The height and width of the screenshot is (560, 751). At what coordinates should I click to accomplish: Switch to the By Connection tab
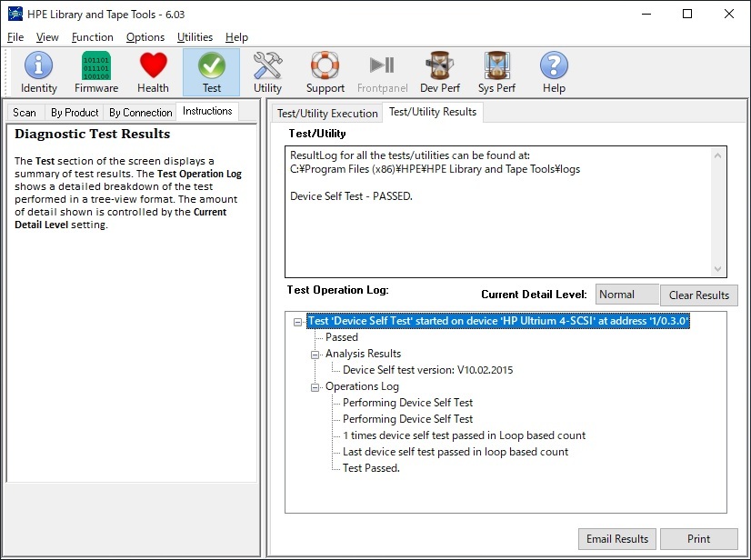140,113
